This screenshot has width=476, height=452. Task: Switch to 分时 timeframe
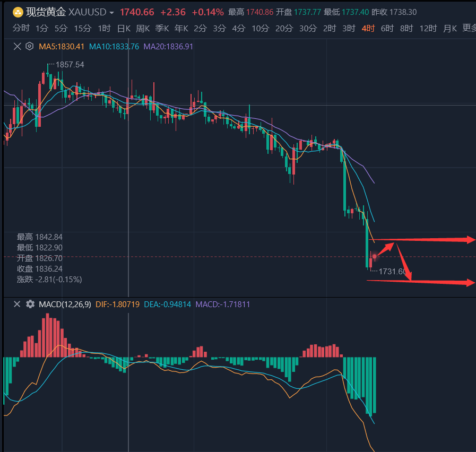click(x=21, y=28)
